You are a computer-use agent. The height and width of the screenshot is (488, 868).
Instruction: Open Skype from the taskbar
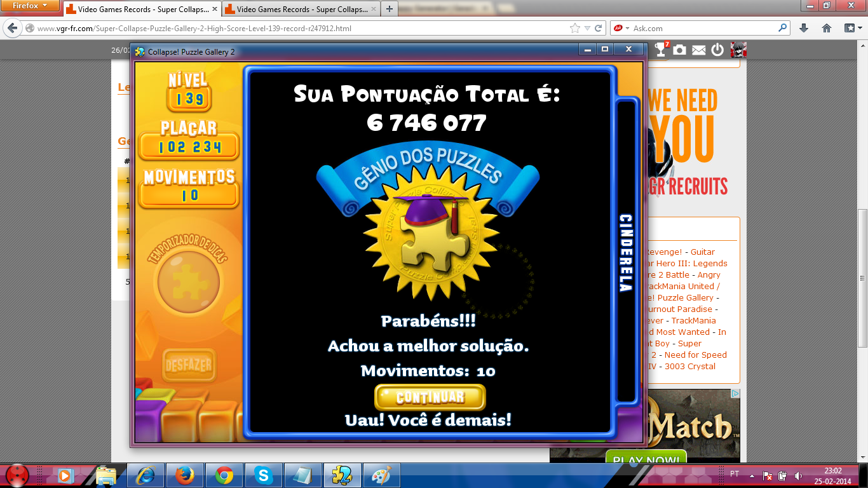pyautogui.click(x=263, y=475)
